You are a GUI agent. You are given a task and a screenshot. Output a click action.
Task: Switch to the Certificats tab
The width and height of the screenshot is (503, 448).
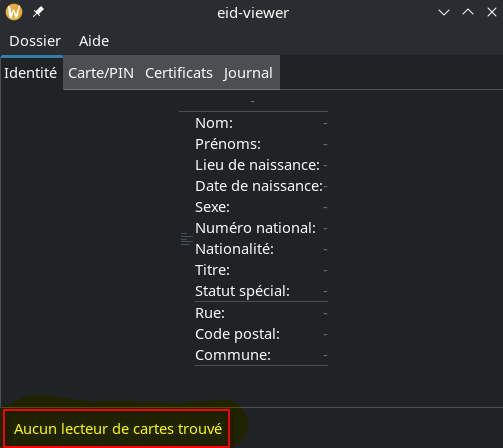(179, 73)
